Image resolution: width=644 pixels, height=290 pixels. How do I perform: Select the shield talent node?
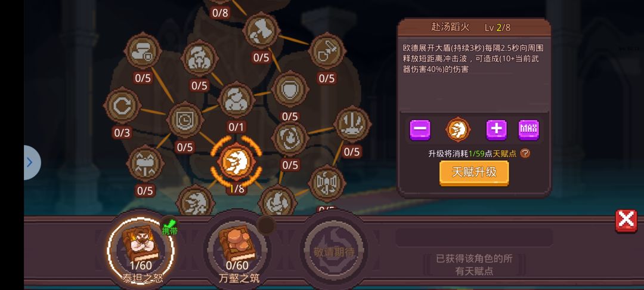[x=290, y=89]
